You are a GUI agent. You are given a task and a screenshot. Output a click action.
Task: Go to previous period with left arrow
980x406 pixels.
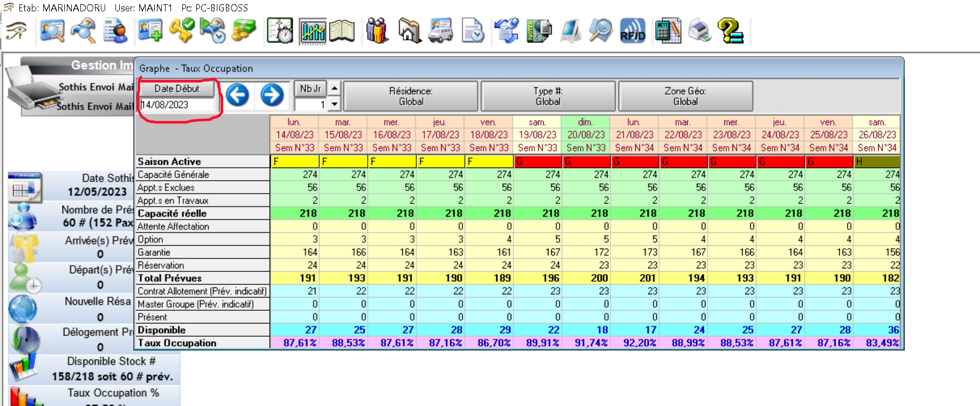point(237,96)
